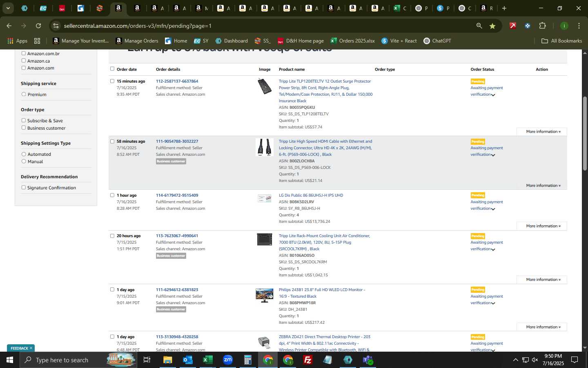This screenshot has width=588, height=368.
Task: Open the tab search dropdown arrow
Action: click(x=8, y=8)
